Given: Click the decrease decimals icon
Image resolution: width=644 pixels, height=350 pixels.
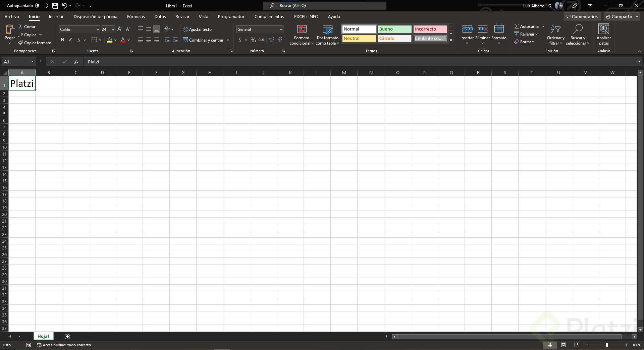Looking at the screenshot, I should 280,40.
